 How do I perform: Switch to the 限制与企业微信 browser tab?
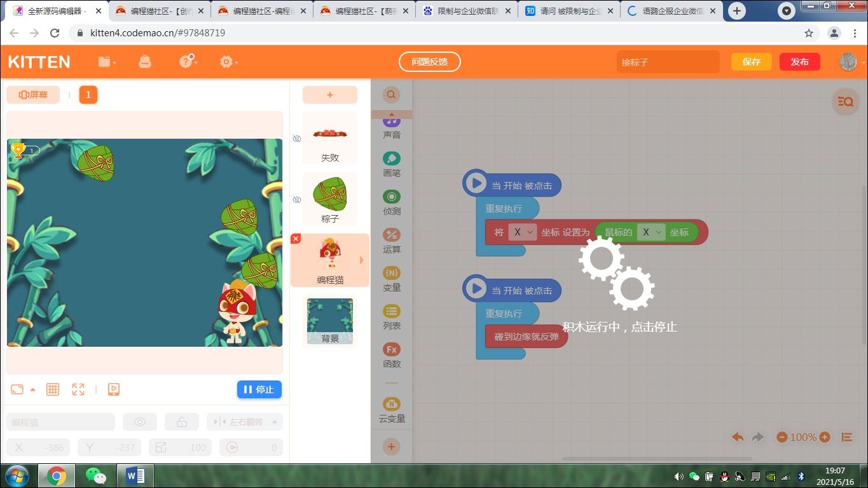point(466,11)
